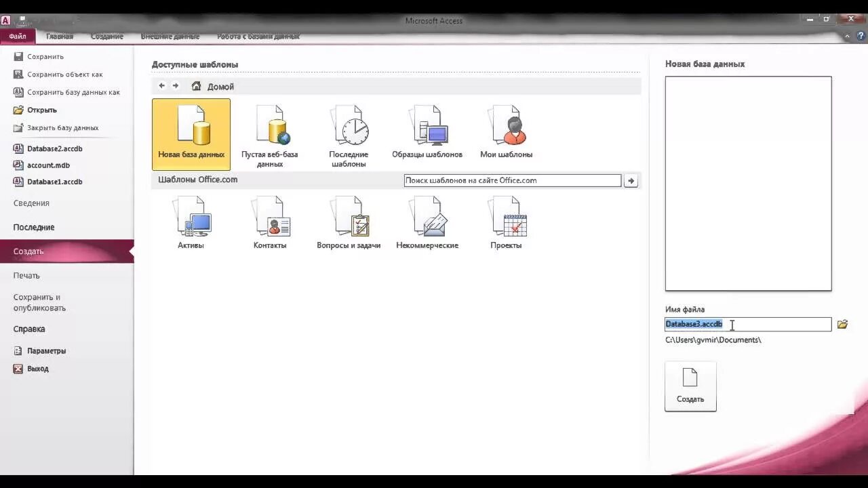Image resolution: width=868 pixels, height=488 pixels.
Task: Click Выход to exit Access
Action: tap(31, 369)
